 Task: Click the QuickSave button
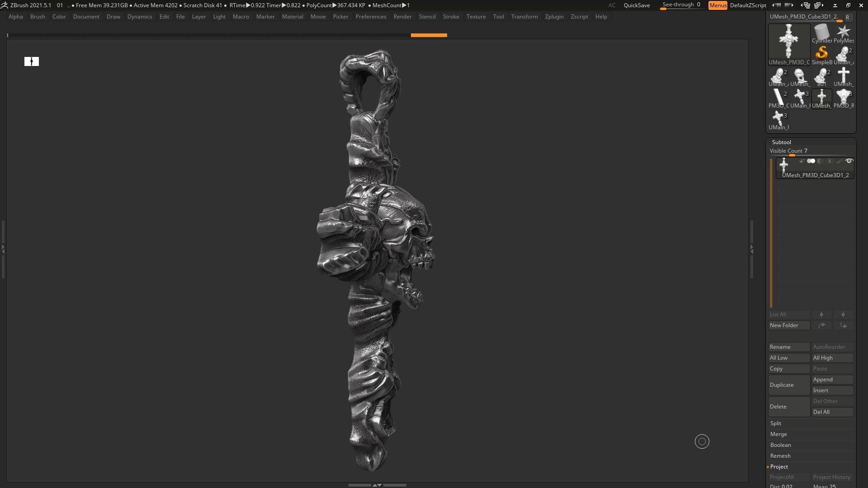pyautogui.click(x=637, y=5)
